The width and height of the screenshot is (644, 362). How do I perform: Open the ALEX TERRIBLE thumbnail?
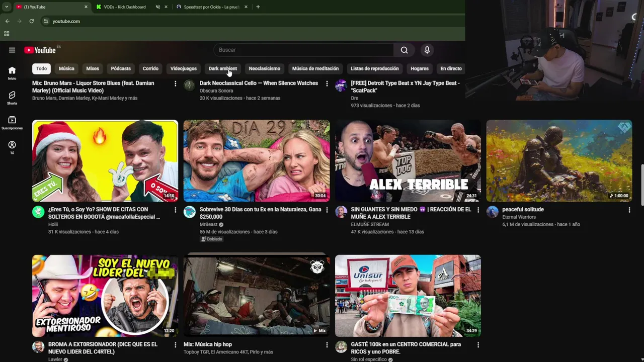[408, 160]
